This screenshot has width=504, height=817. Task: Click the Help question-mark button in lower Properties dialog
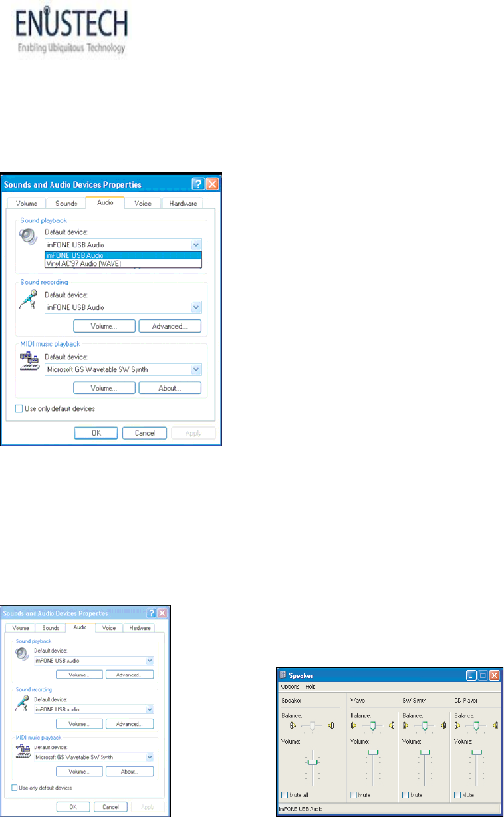pyautogui.click(x=151, y=613)
